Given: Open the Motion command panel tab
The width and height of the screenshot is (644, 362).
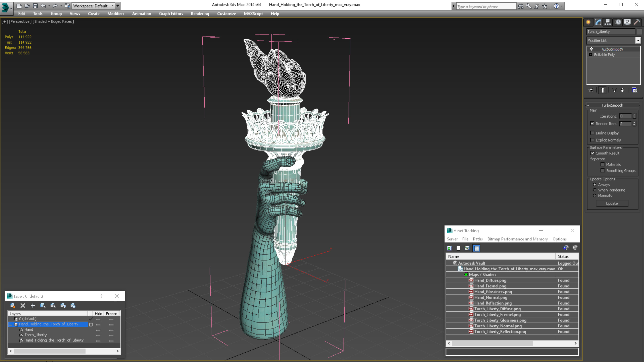Looking at the screenshot, I should 618,22.
